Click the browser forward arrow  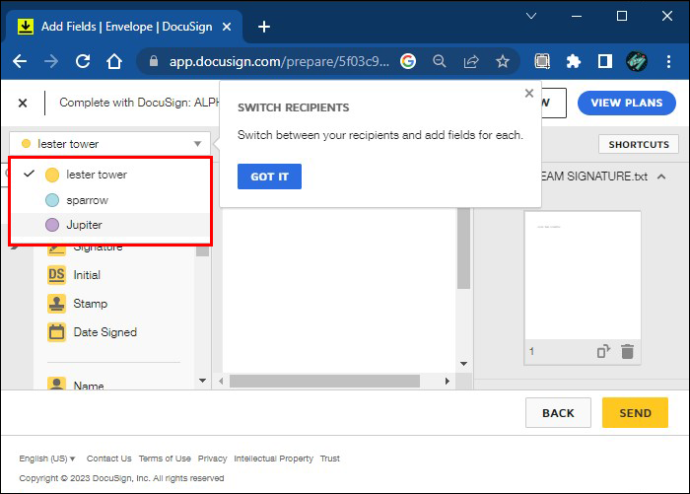(51, 61)
